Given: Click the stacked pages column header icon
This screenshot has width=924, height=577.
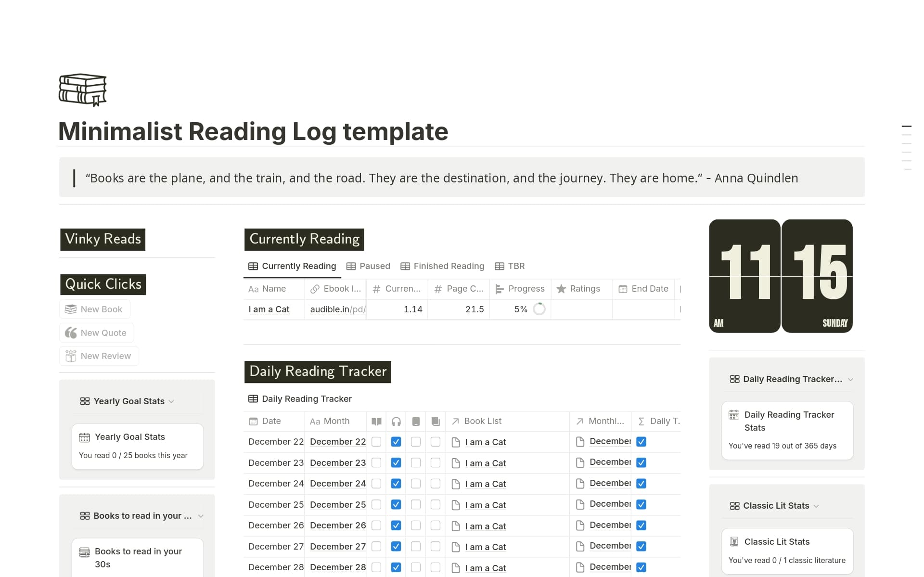Looking at the screenshot, I should pos(436,422).
